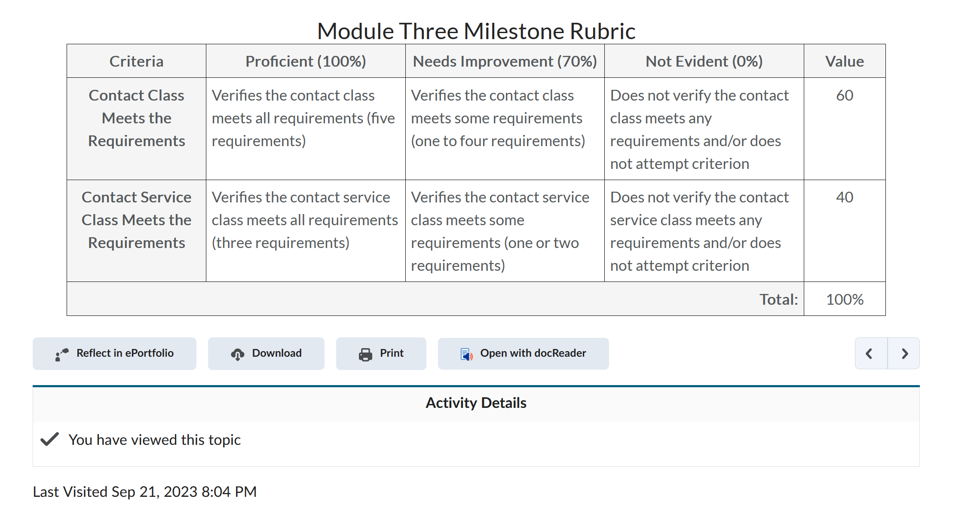Image resolution: width=980 pixels, height=505 pixels.
Task: Click the Print button
Action: coord(381,353)
